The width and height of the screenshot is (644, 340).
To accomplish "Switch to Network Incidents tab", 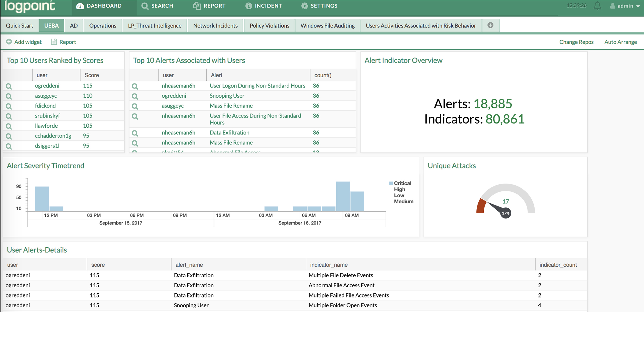I will coord(215,26).
